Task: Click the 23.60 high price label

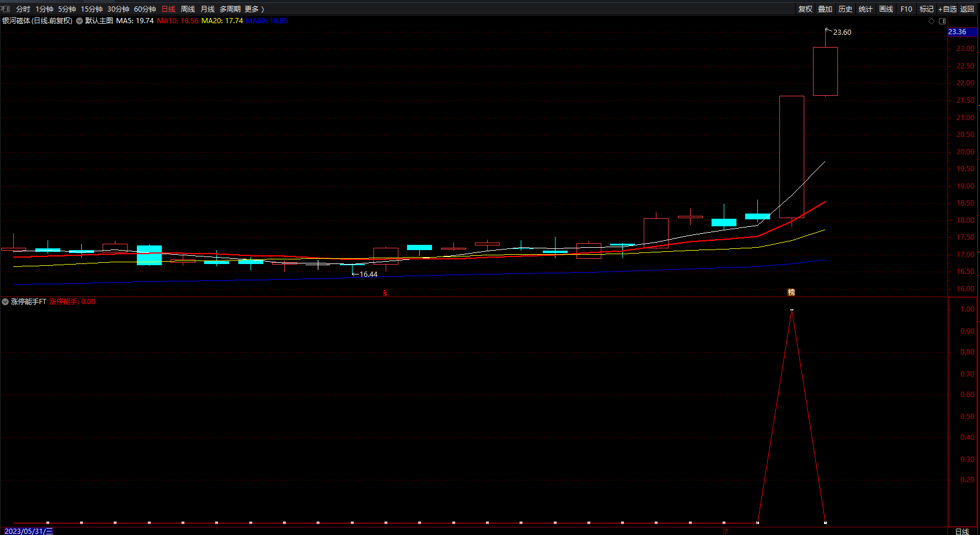Action: (x=842, y=32)
